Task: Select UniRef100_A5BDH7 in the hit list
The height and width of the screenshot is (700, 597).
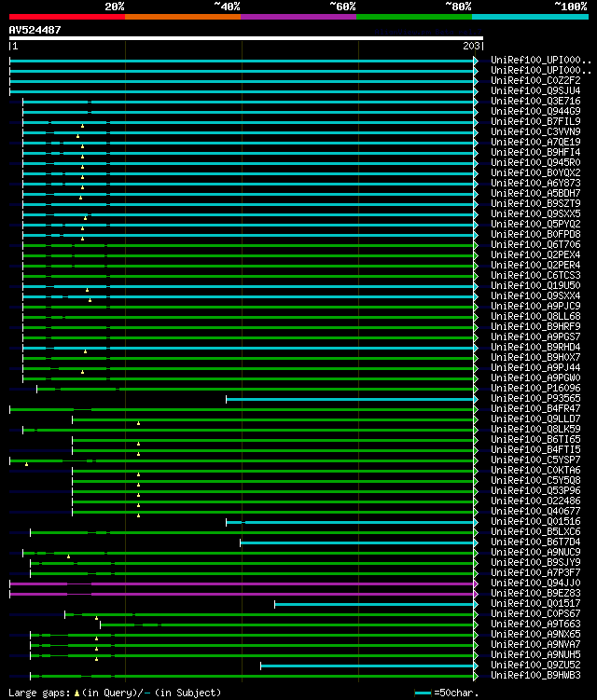Action: tap(535, 193)
